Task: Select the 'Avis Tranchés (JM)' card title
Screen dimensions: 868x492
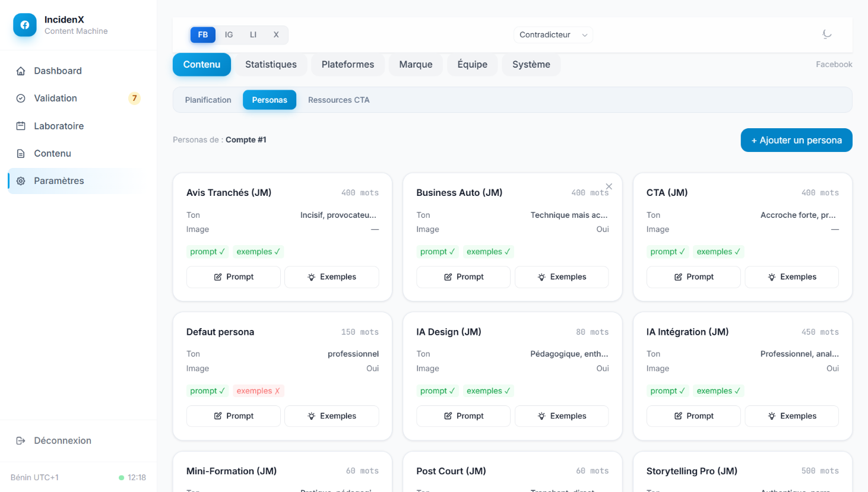Action: point(229,192)
